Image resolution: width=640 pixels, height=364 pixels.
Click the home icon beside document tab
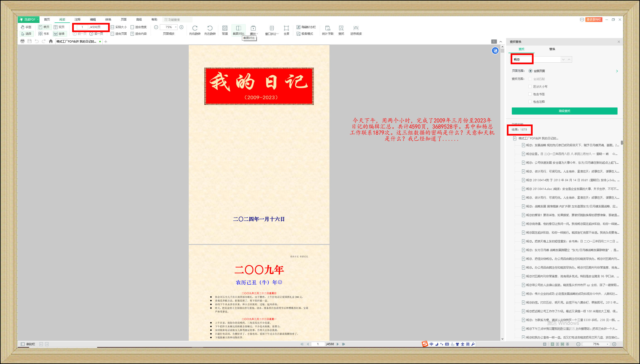[51, 41]
